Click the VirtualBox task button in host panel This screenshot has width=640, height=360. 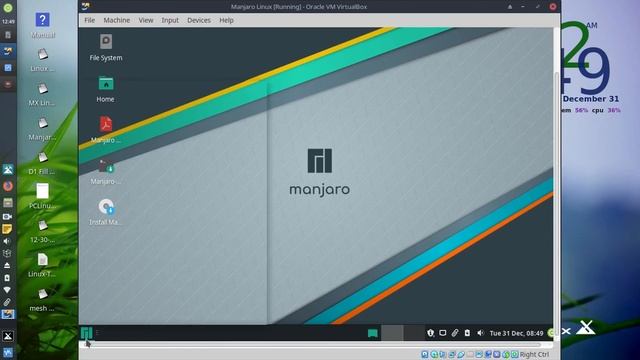pyautogui.click(x=8, y=51)
